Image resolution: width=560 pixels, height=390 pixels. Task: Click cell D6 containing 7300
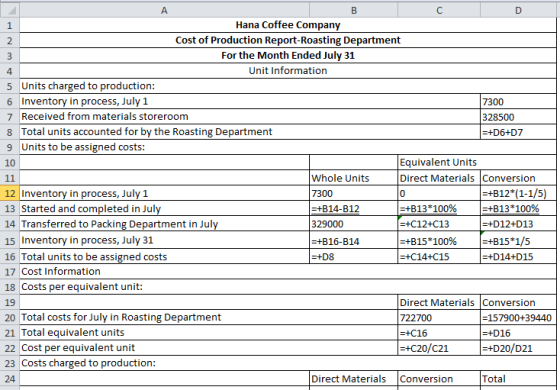coord(518,101)
